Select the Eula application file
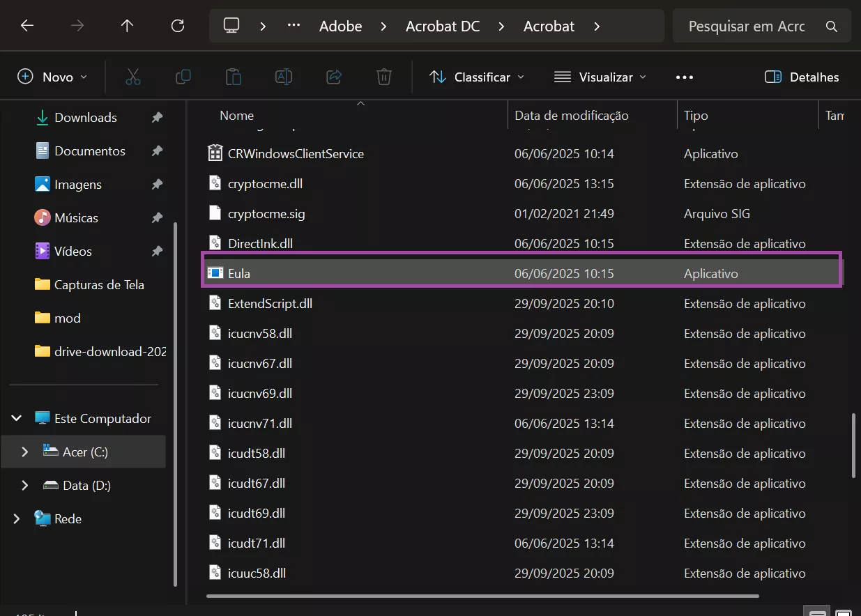The image size is (861, 616). [x=239, y=274]
